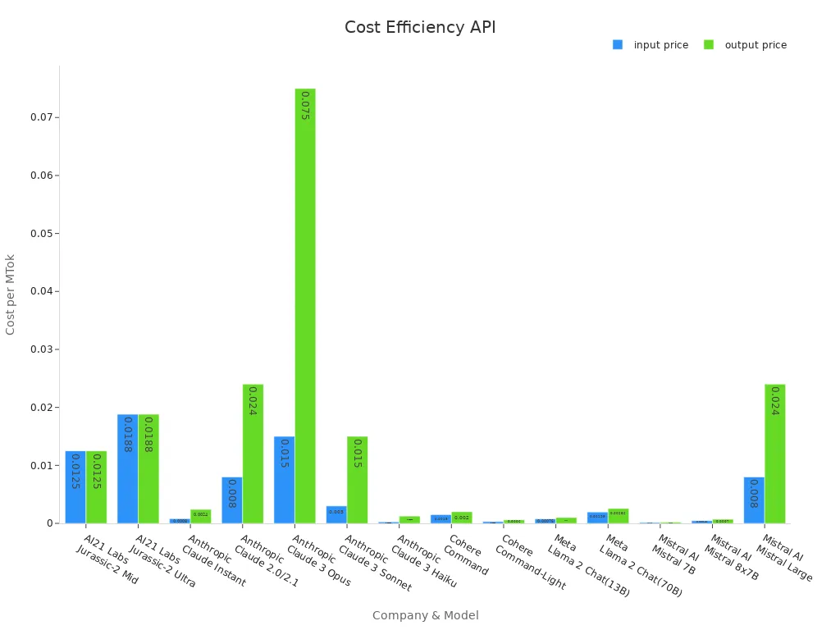Select the green Cohere Command output bar
The height and width of the screenshot is (630, 840).
pyautogui.click(x=462, y=518)
